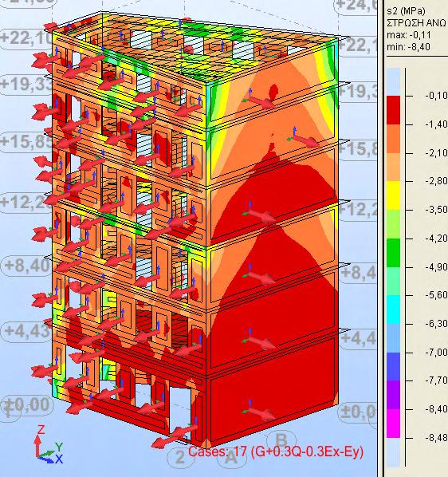448x477 pixels.
Task: Click the min: -8,40 legend value
Action: [408, 47]
